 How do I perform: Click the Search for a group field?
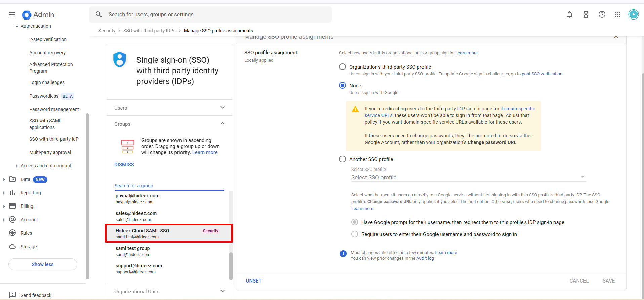[x=169, y=186]
